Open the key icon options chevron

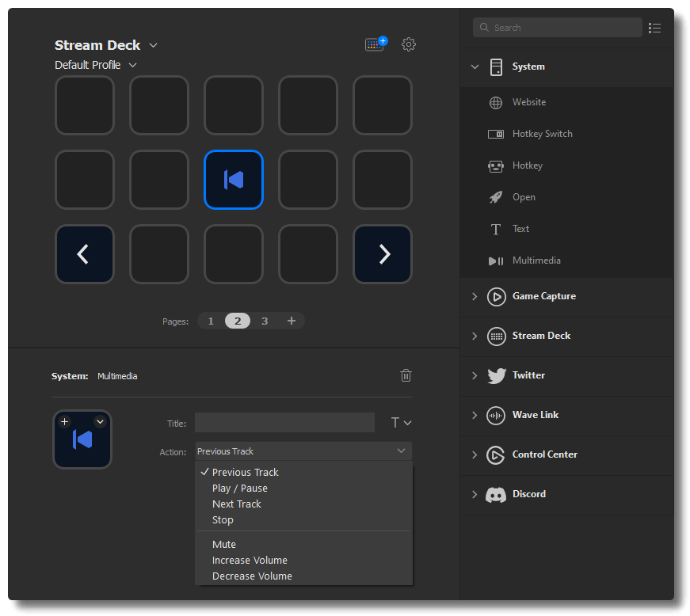(x=101, y=422)
